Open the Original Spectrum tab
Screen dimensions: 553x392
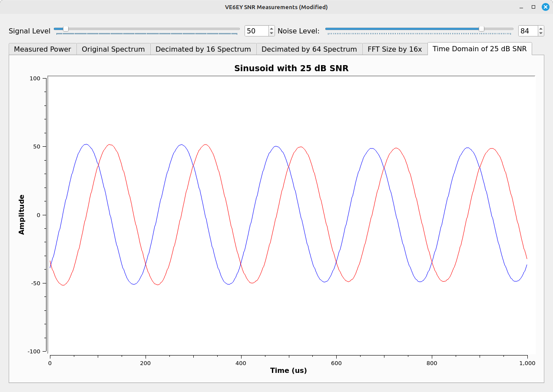[x=113, y=49]
